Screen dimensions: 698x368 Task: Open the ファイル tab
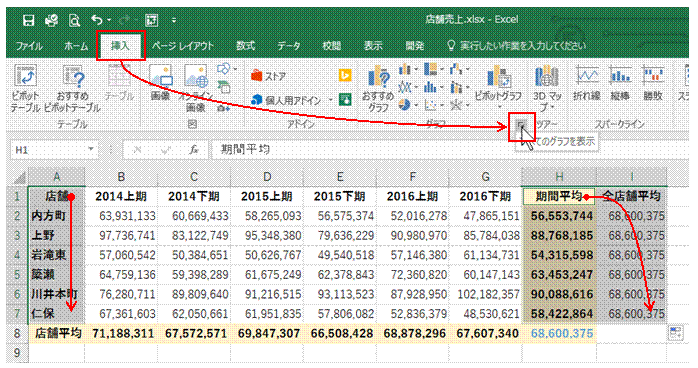[29, 46]
